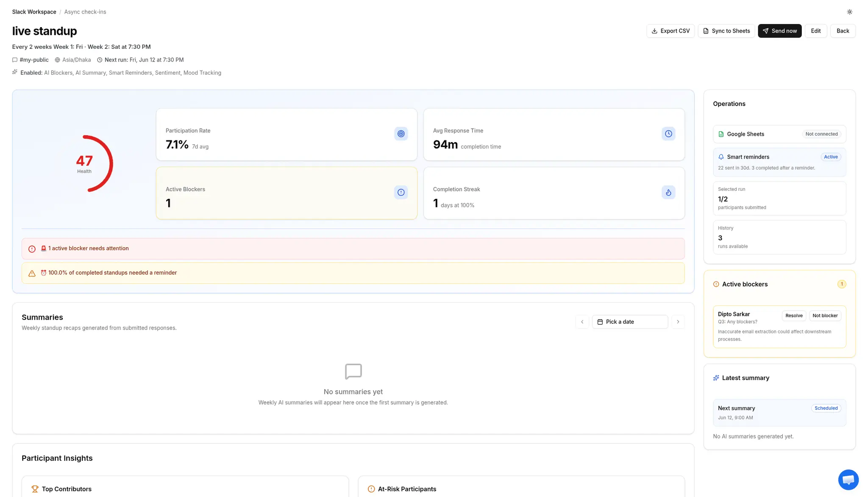Resolve Dipto Sarkar's blocker
868x497 pixels.
point(794,316)
